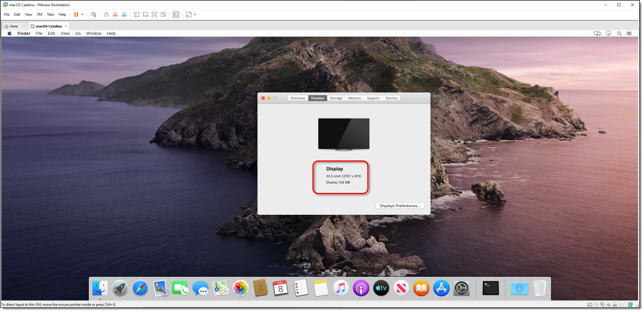Image resolution: width=644 pixels, height=312 pixels.
Task: Open the Support tab
Action: (373, 98)
